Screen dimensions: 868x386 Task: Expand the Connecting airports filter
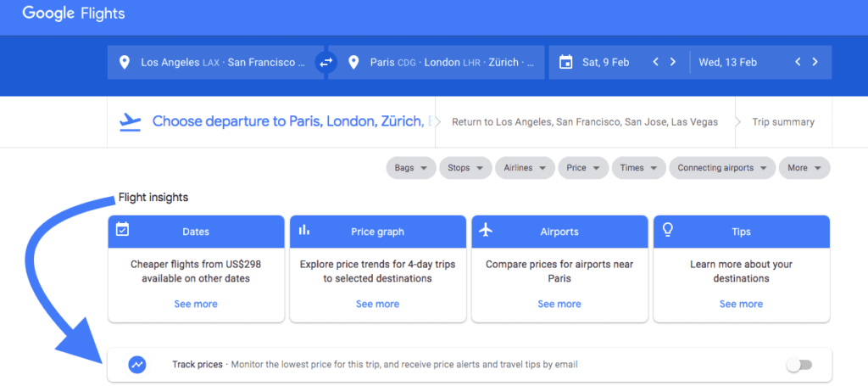point(722,168)
